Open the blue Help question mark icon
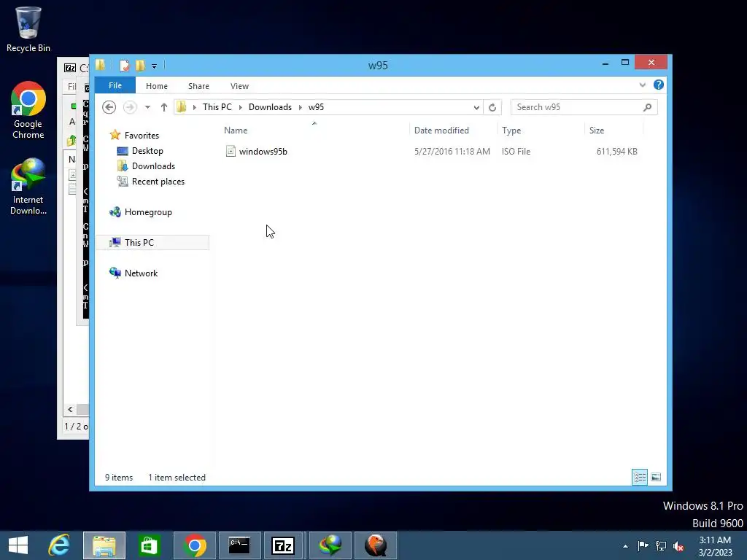This screenshot has width=747, height=560. point(659,85)
